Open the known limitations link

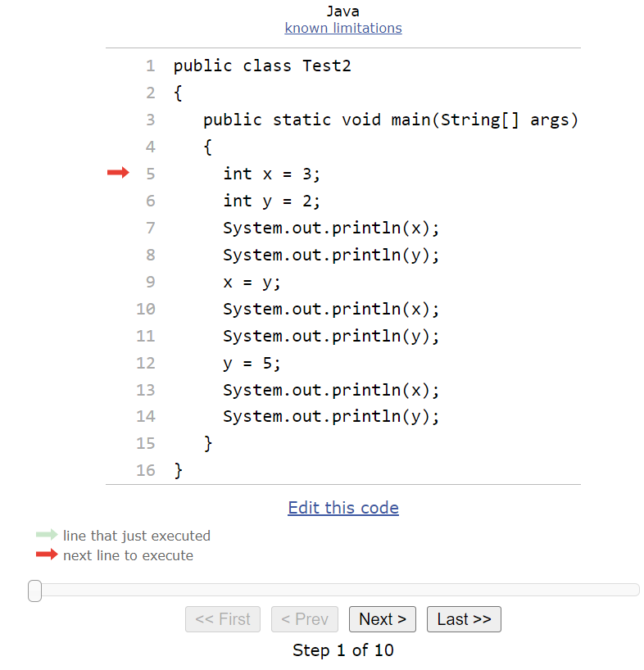(343, 28)
